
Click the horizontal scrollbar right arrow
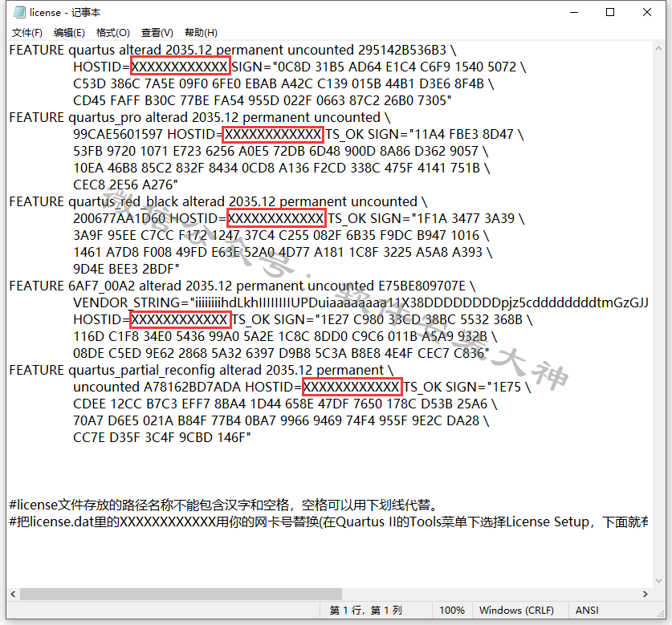click(x=646, y=595)
